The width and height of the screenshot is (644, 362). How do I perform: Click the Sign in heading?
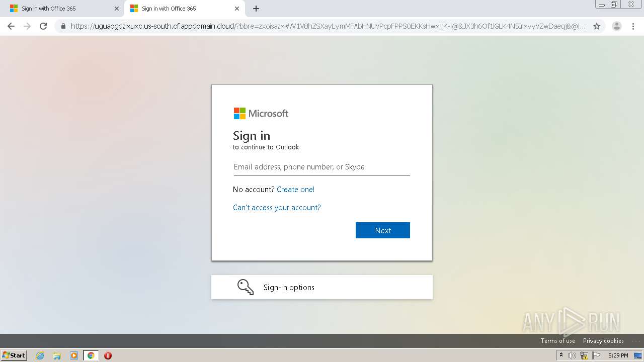click(252, 136)
